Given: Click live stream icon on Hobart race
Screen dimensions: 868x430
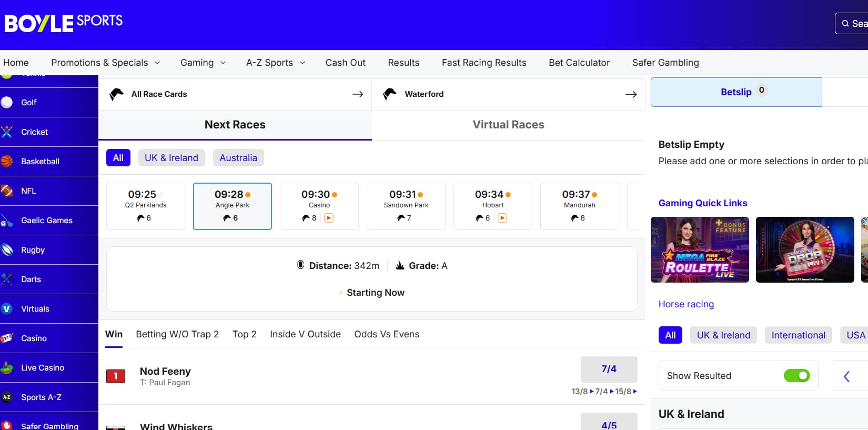Looking at the screenshot, I should pos(502,218).
